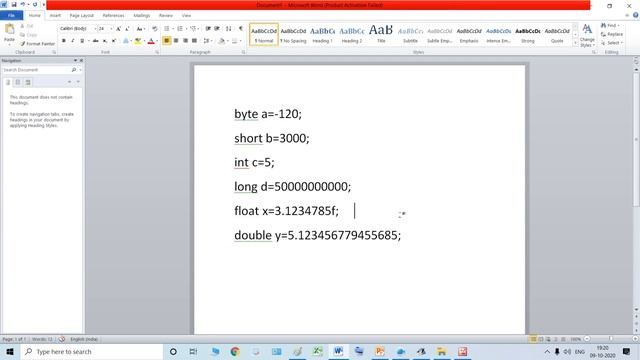The width and height of the screenshot is (640, 360).
Task: Switch to the References tab
Action: tap(113, 16)
